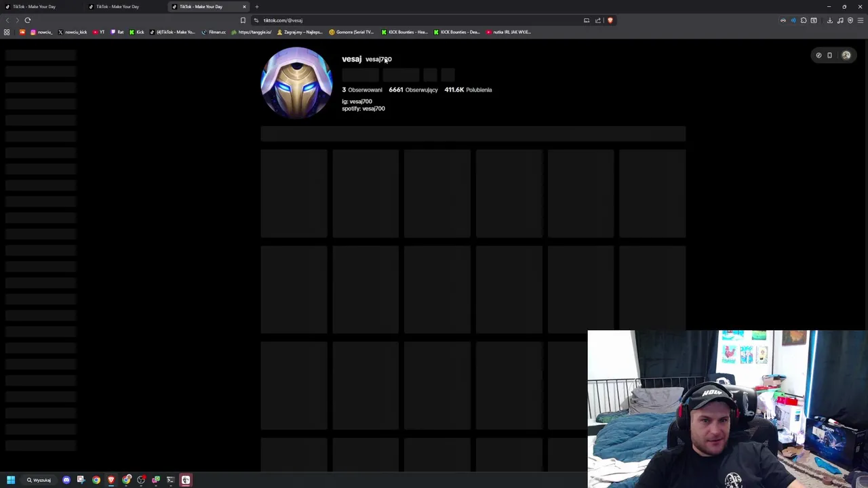The image size is (868, 488).
Task: Click the sidebar panel toolbar icon
Action: (x=814, y=20)
